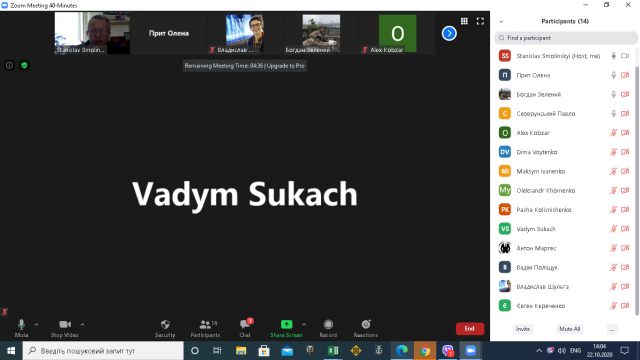The width and height of the screenshot is (640, 360).
Task: Select Stanislav Smolinskyi video thumbnail
Action: [x=92, y=33]
